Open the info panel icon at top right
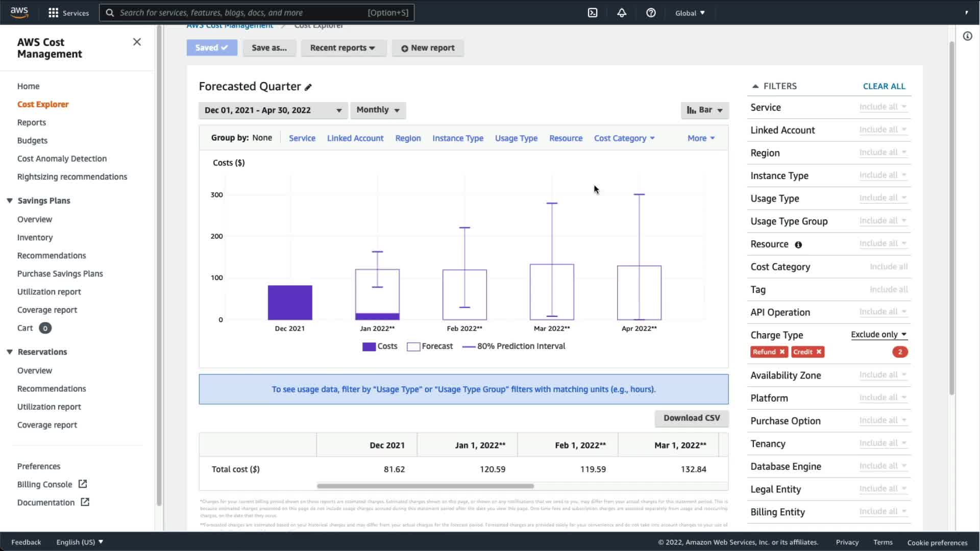The height and width of the screenshot is (551, 980). pos(967,36)
